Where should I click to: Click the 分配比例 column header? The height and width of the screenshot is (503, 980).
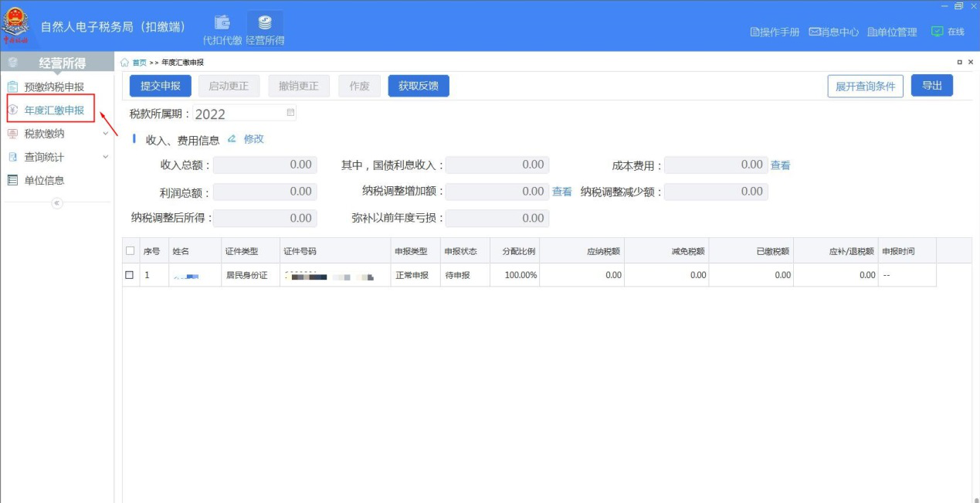(514, 251)
